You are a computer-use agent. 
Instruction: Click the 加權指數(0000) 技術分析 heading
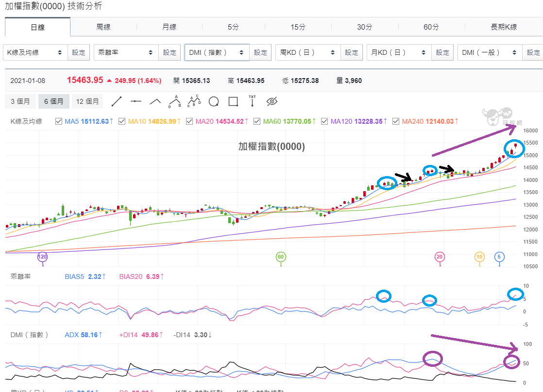pyautogui.click(x=53, y=6)
